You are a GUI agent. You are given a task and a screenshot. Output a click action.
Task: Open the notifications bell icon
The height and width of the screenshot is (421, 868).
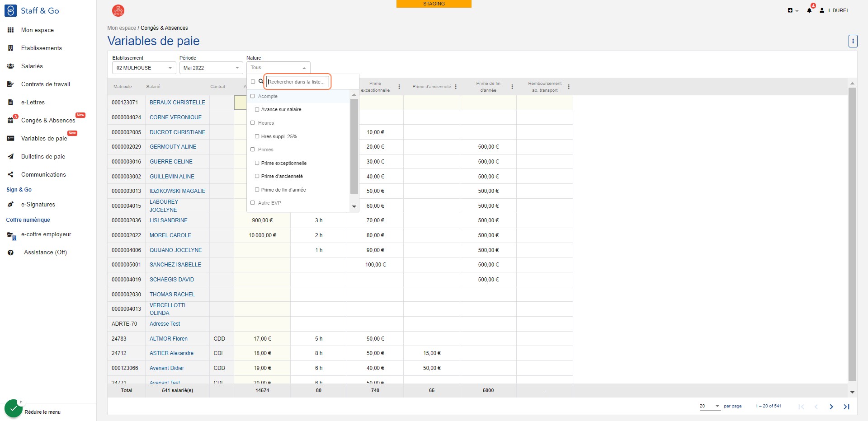tap(809, 10)
